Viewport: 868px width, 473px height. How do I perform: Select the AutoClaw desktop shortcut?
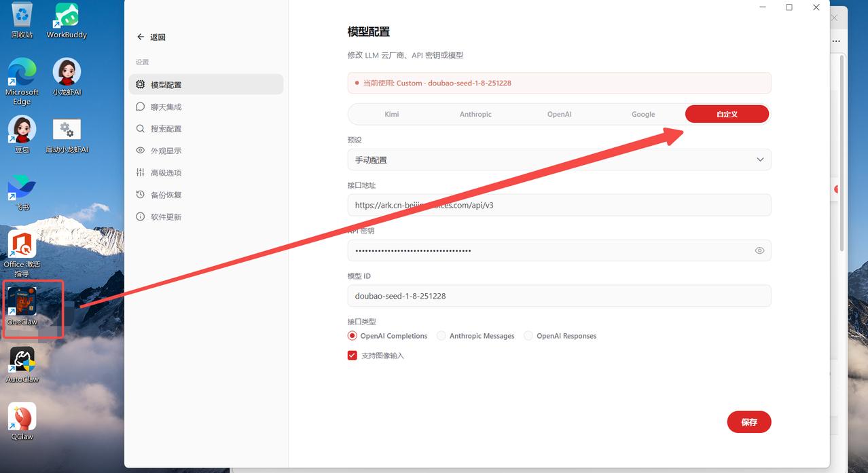pyautogui.click(x=22, y=364)
